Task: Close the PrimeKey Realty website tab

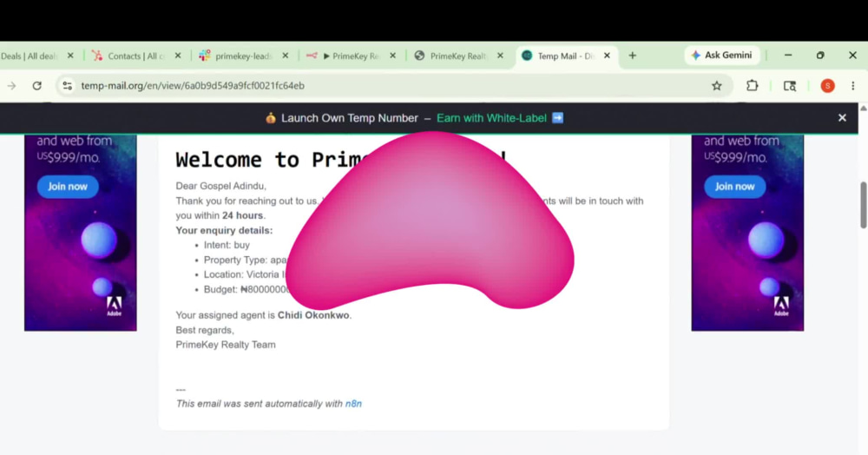Action: (500, 56)
